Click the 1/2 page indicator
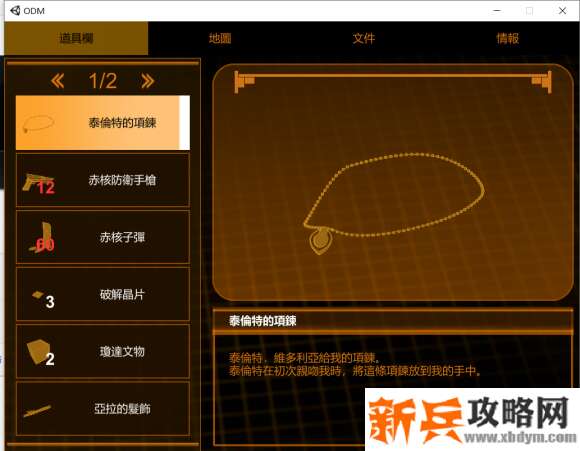This screenshot has width=580, height=451. click(x=103, y=81)
